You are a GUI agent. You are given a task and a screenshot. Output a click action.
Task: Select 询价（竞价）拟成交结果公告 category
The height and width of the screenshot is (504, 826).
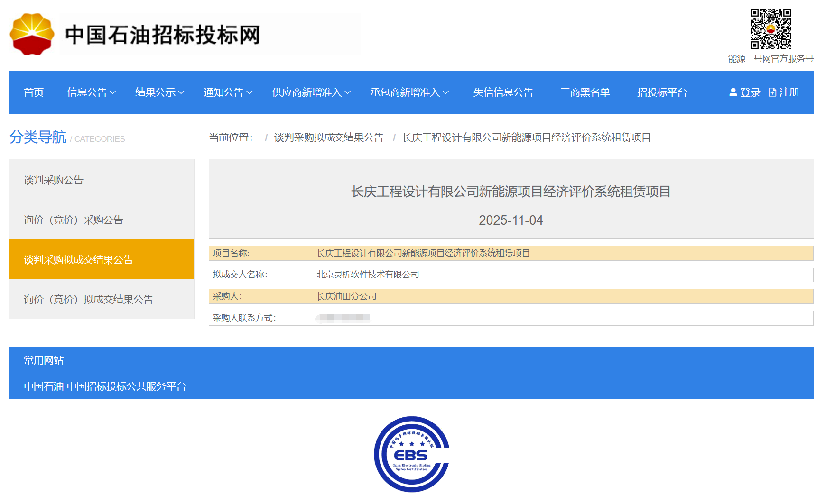point(88,300)
